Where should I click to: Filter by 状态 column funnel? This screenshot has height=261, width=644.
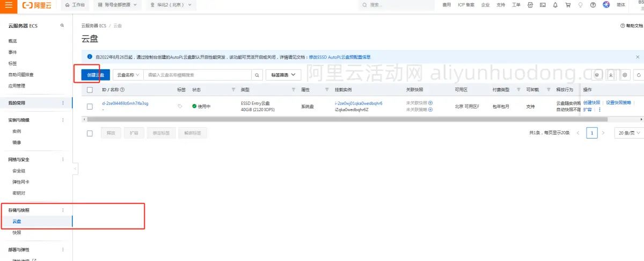pos(233,90)
